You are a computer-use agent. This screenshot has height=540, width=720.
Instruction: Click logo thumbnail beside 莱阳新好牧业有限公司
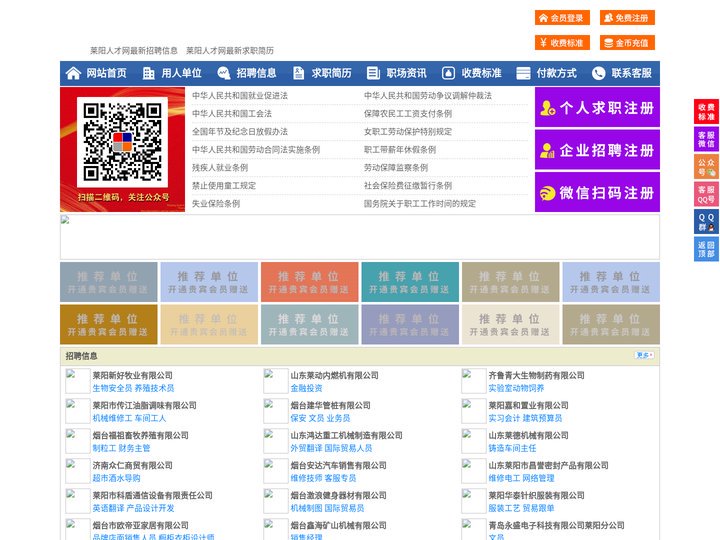click(x=78, y=381)
